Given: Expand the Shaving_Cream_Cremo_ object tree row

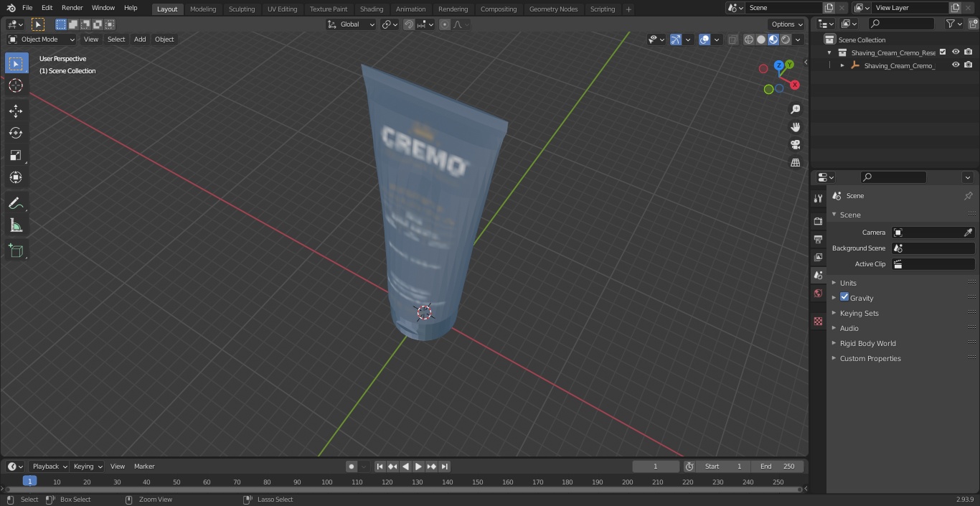Looking at the screenshot, I should tap(842, 65).
